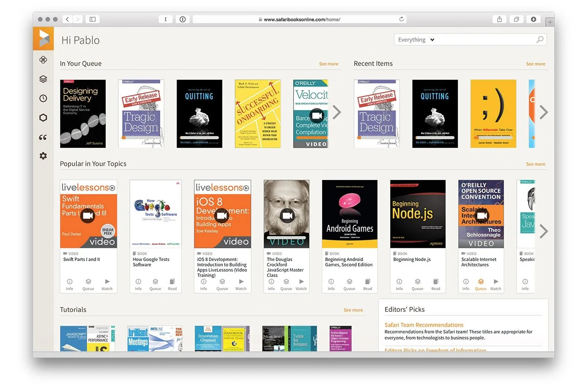Image resolution: width=588 pixels, height=388 pixels.
Task: Open Beginning Node.js book cover
Action: coord(418,214)
